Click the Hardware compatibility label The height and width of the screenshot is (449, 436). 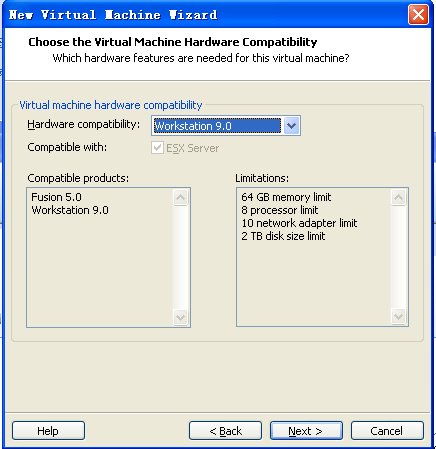tap(84, 124)
